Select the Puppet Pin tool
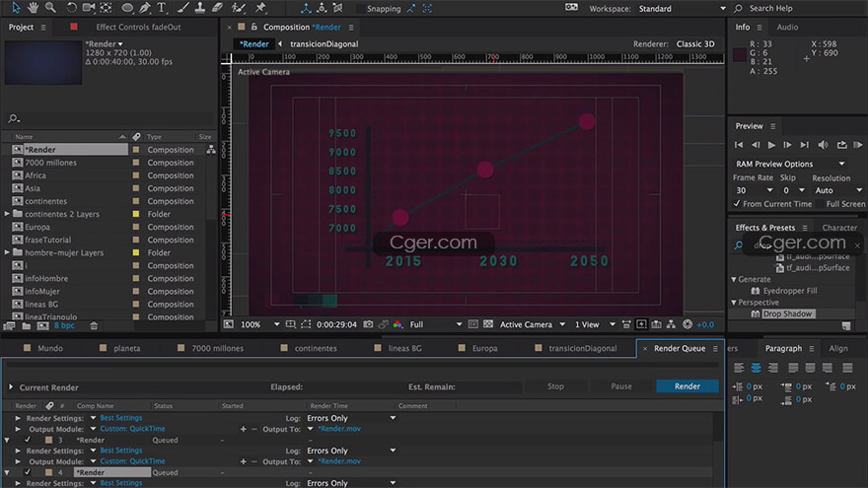Viewport: 868px width, 488px height. [x=260, y=8]
